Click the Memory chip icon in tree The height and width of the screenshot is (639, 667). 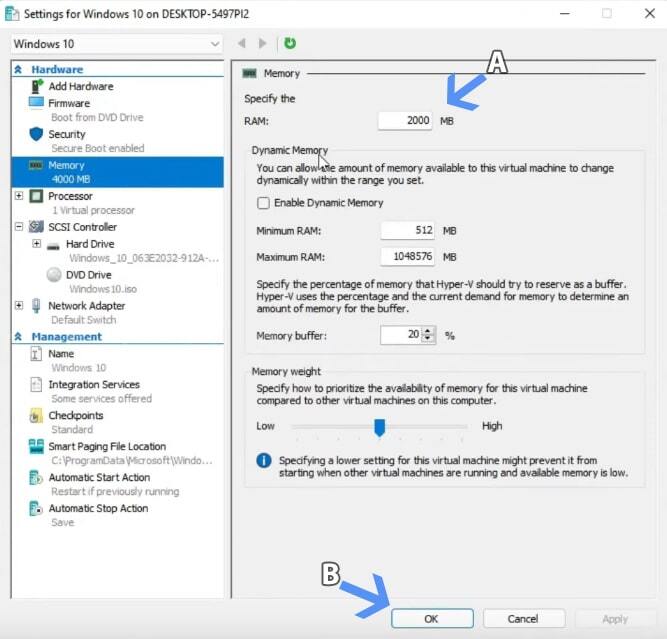pyautogui.click(x=36, y=165)
